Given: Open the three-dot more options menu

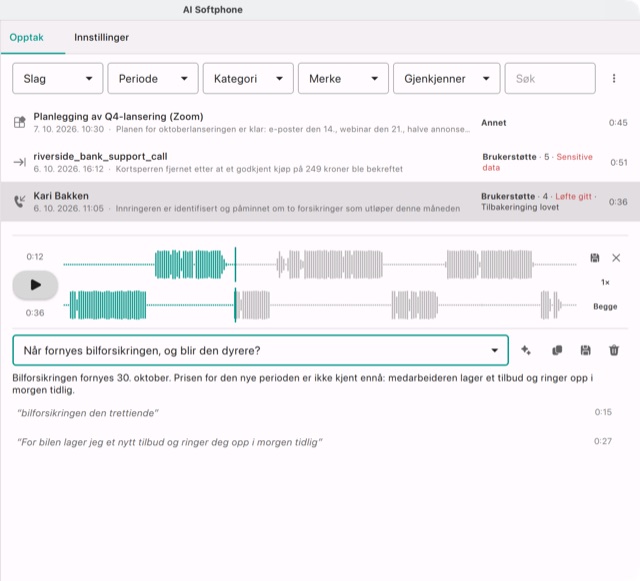Looking at the screenshot, I should [x=614, y=78].
